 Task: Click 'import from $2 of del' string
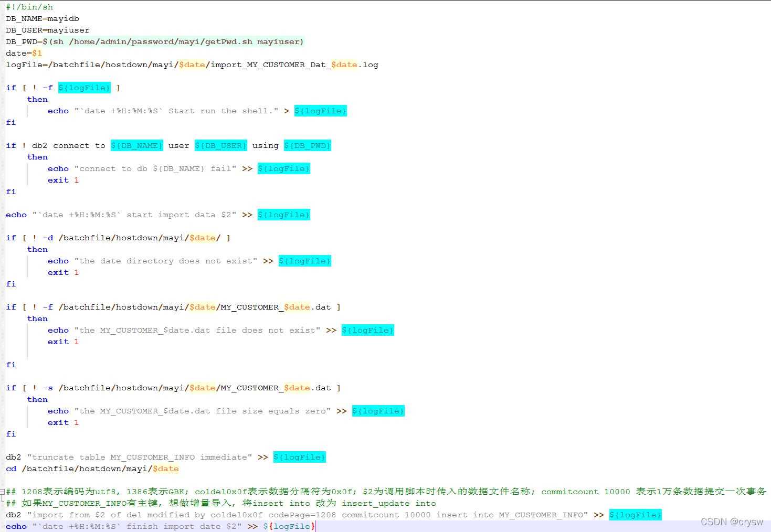coord(85,515)
